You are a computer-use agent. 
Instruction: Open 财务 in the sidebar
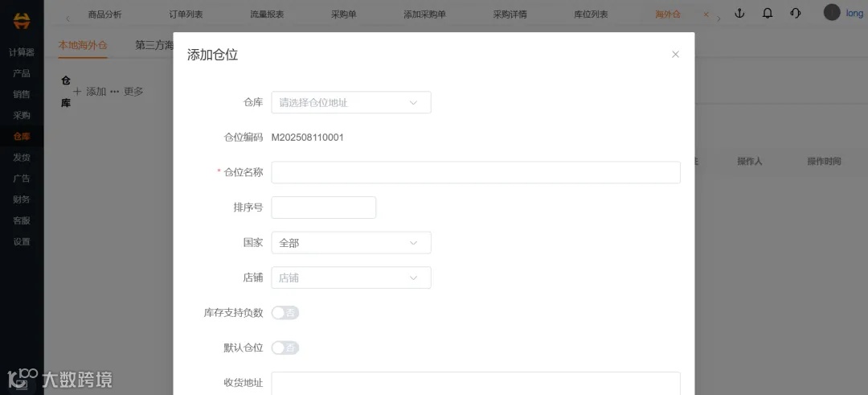[x=22, y=200]
